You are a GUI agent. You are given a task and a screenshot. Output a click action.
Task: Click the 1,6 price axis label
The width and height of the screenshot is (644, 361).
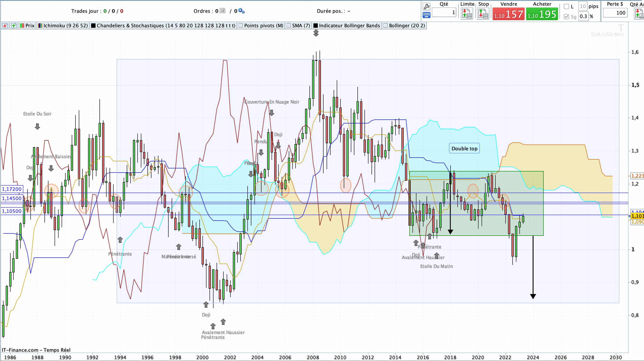click(635, 52)
